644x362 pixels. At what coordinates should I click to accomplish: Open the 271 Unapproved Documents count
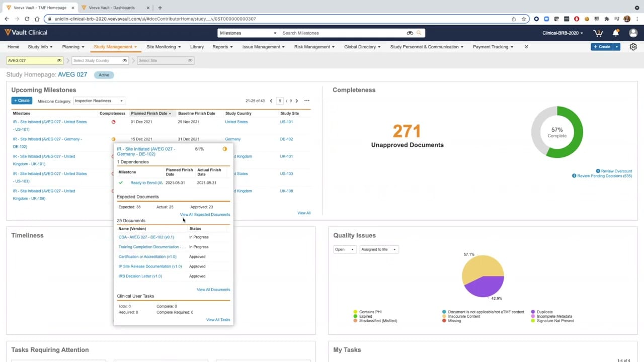click(x=407, y=131)
